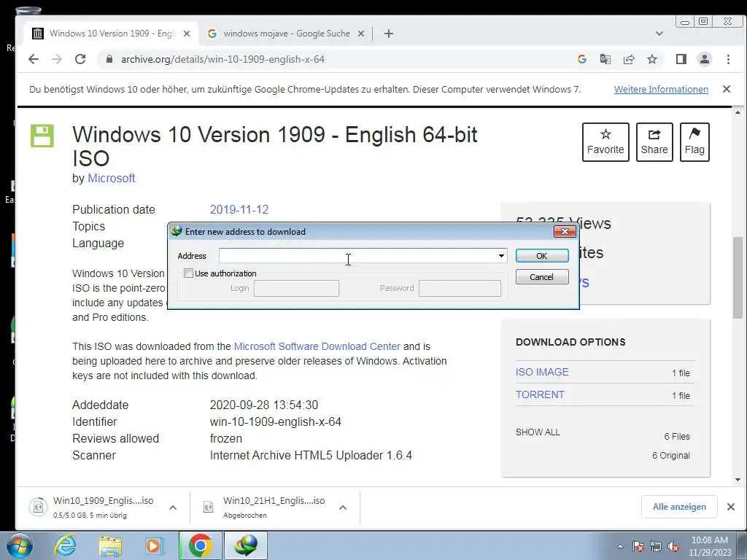Cancel the new address dialog
The height and width of the screenshot is (560, 747).
tap(542, 276)
